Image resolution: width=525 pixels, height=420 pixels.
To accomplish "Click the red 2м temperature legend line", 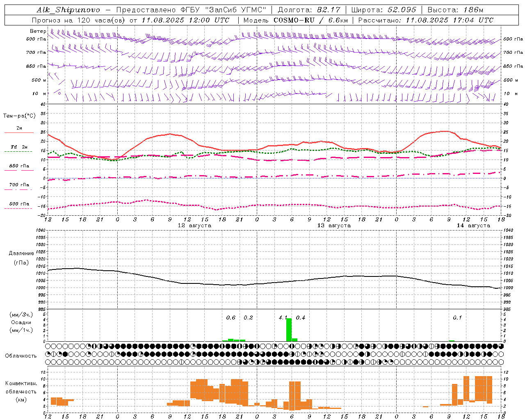I will click(19, 133).
